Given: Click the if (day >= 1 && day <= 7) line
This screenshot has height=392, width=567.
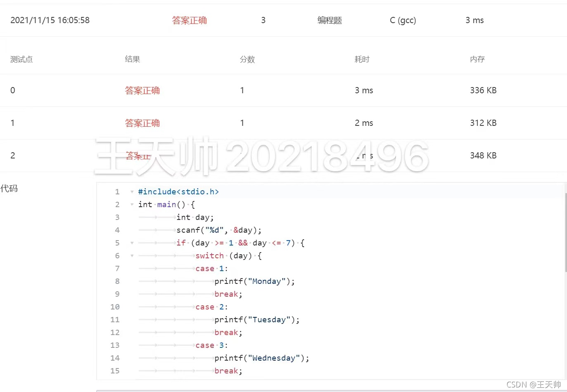Looking at the screenshot, I should pyautogui.click(x=240, y=243).
